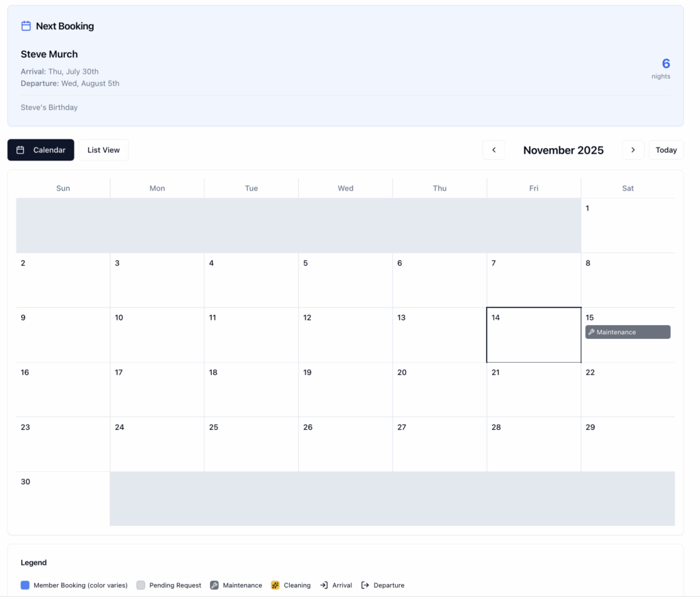Open Steve Murch's next booking name
Image resolution: width=700 pixels, height=597 pixels.
pos(49,55)
